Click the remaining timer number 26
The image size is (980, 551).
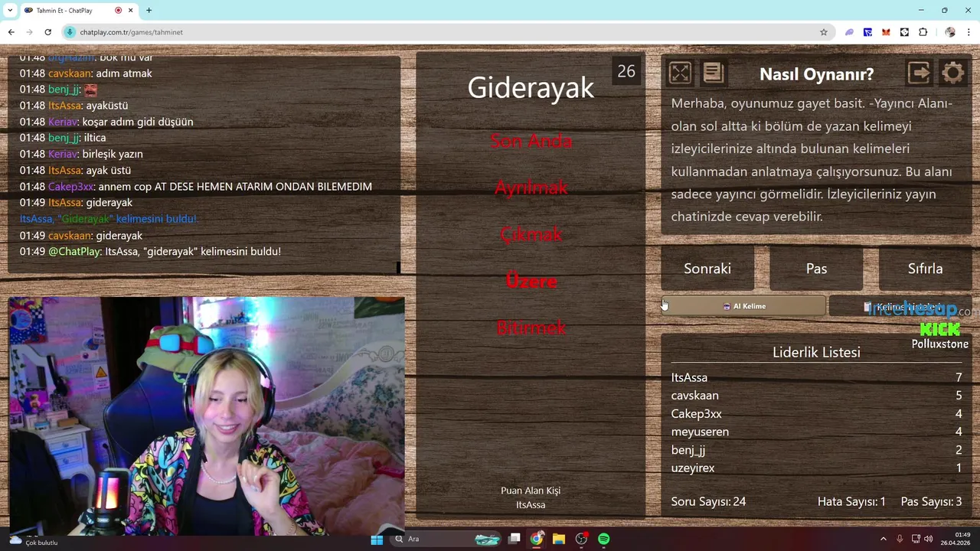coord(626,71)
